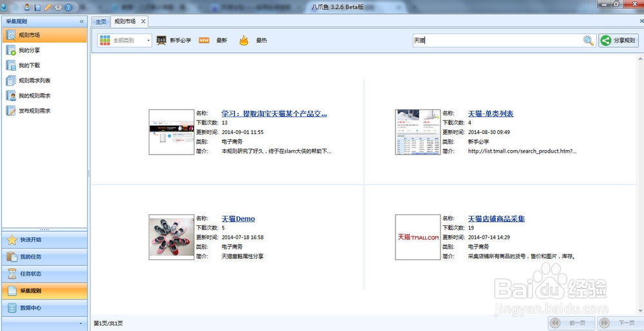Viewport: 644px width, 331px height.
Task: Click the database icon for 数据中心
Action: click(x=12, y=308)
